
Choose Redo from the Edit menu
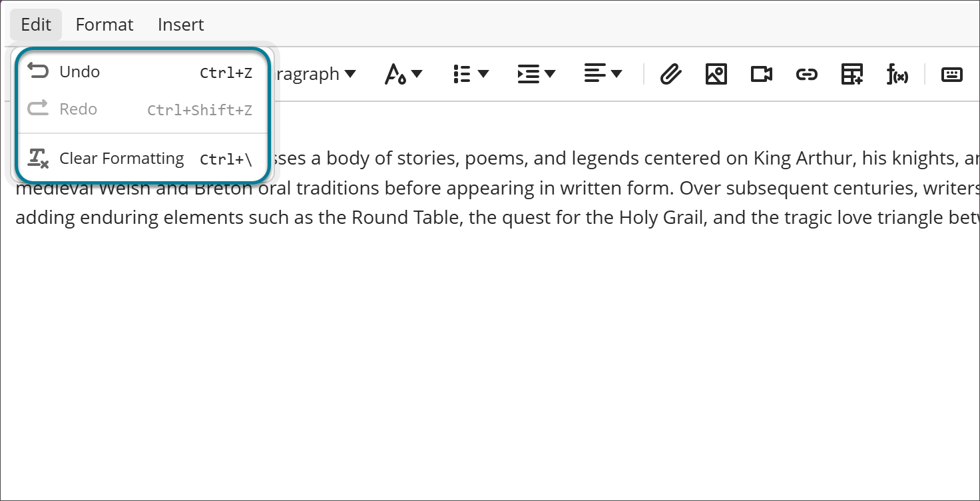[142, 109]
